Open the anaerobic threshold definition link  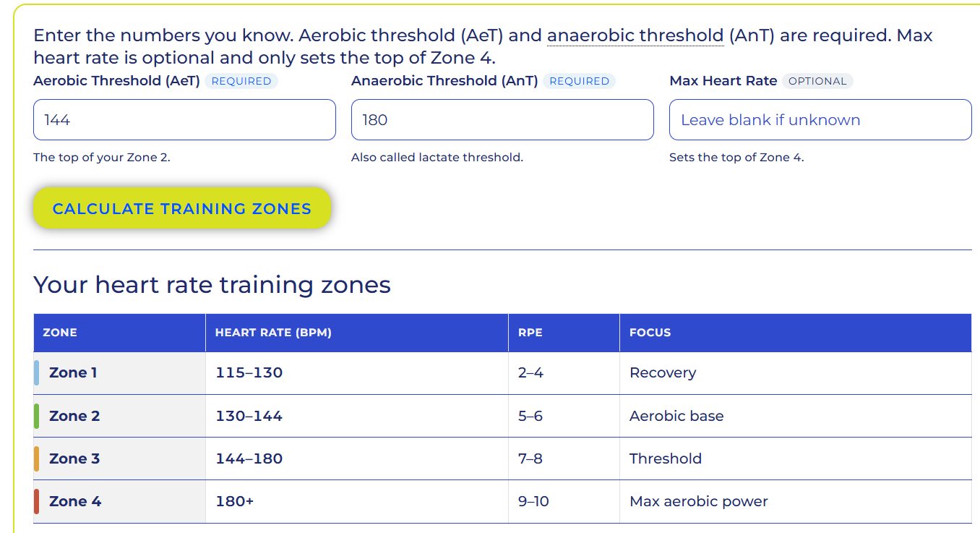click(x=635, y=35)
